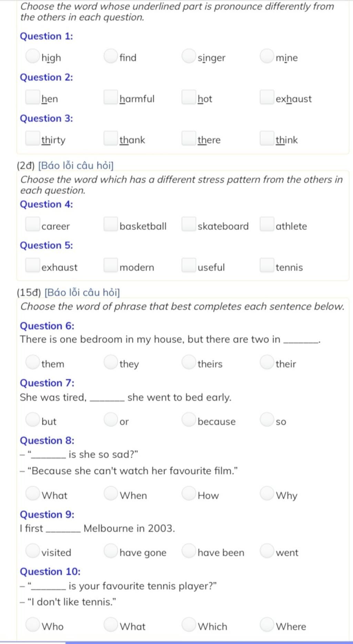353x644 pixels.
Task: Check the 'exhaust' box in Question 2
Action: (x=267, y=97)
